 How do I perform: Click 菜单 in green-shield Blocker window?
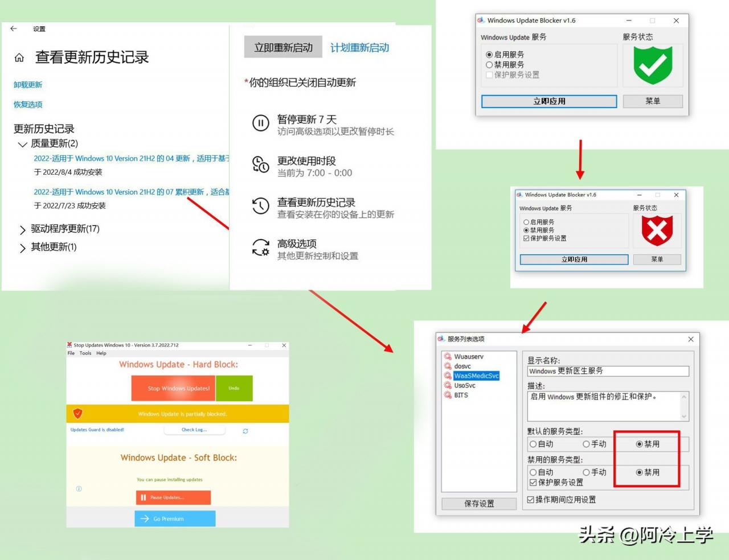click(653, 101)
